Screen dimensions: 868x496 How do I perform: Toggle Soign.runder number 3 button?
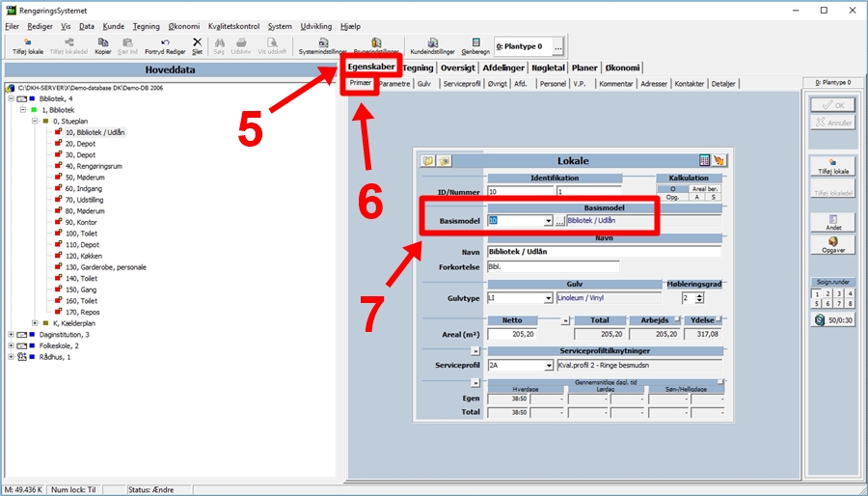tap(839, 294)
